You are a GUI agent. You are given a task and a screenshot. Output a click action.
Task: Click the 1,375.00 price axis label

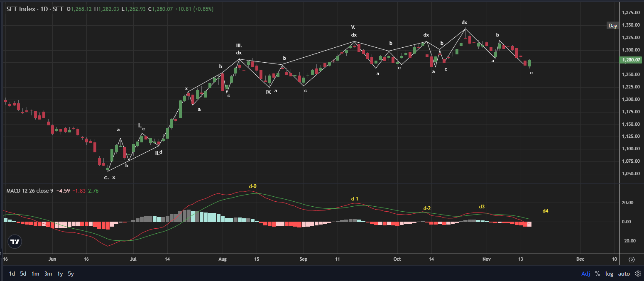click(x=631, y=12)
